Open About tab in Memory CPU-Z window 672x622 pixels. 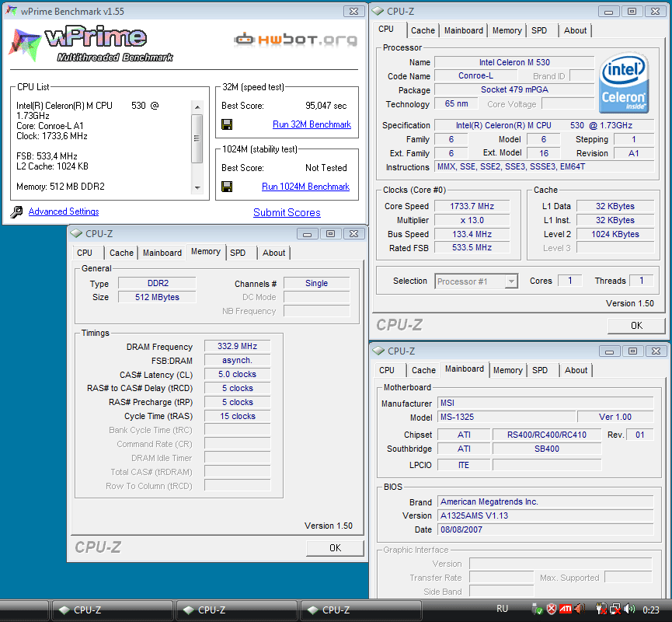(x=274, y=253)
